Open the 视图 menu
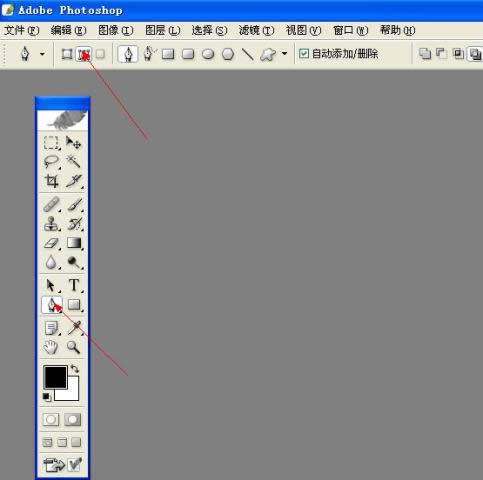This screenshot has height=480, width=483. tap(303, 31)
